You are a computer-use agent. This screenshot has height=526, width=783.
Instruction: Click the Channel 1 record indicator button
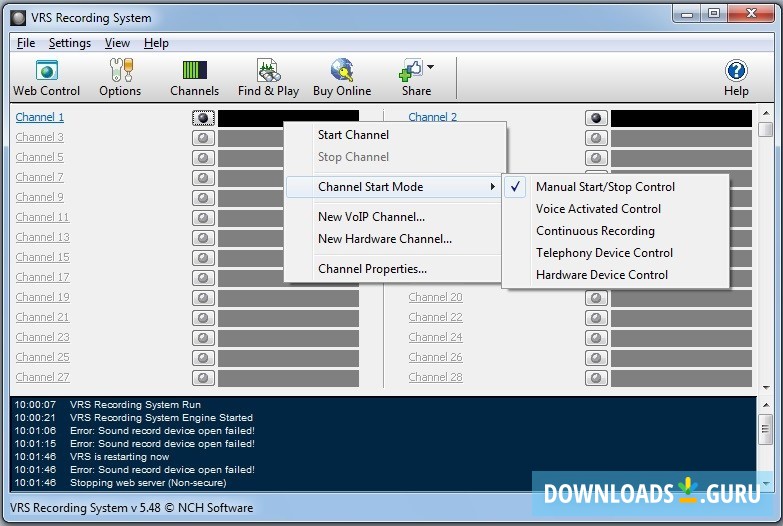tap(203, 118)
